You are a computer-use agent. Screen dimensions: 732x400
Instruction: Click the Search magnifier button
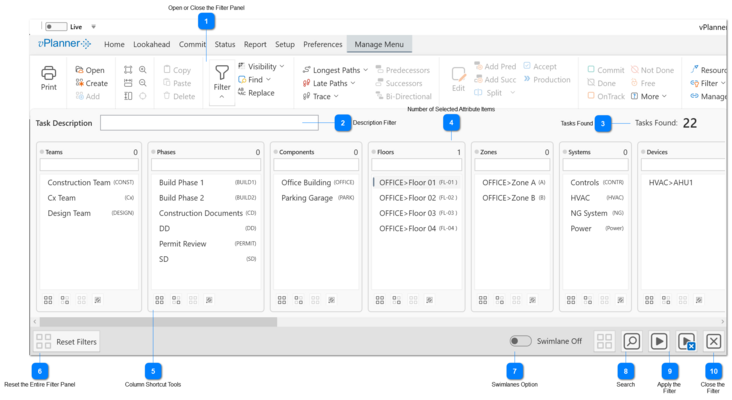click(631, 341)
